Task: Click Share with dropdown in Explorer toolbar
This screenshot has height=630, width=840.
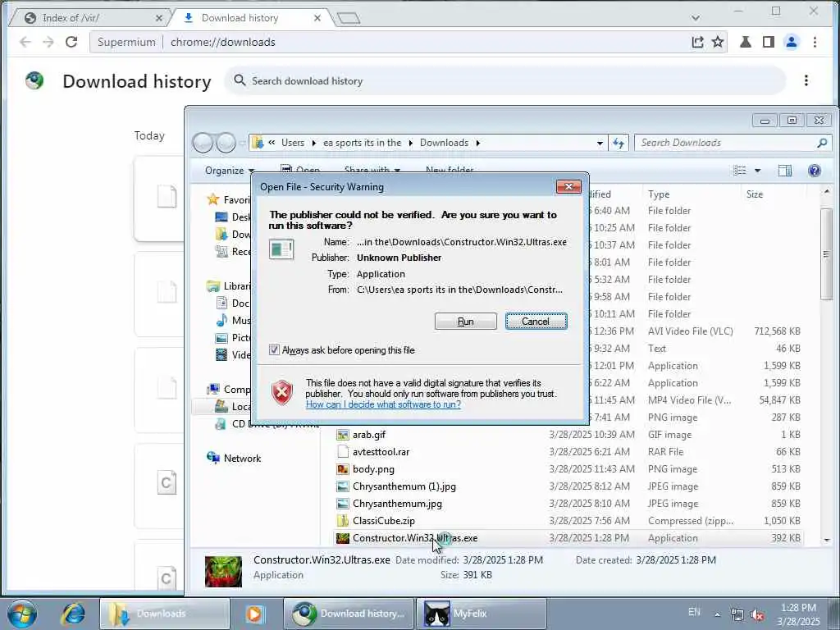Action: click(x=372, y=171)
